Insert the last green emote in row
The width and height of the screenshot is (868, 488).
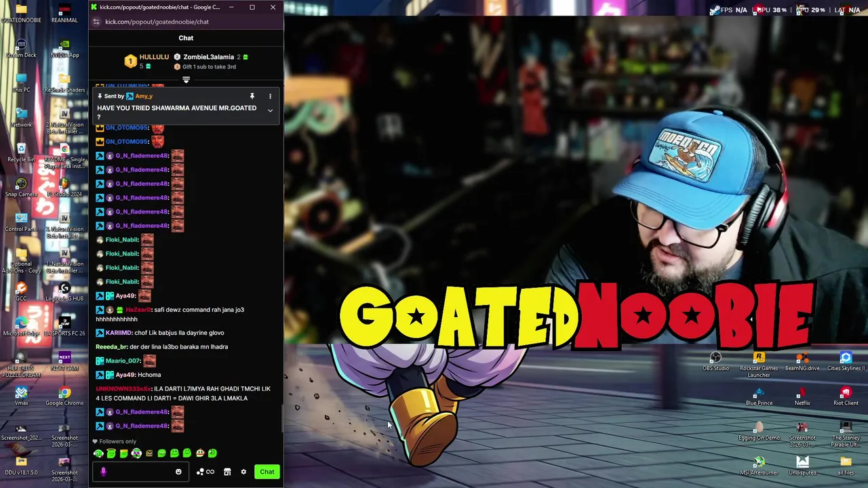pyautogui.click(x=212, y=453)
